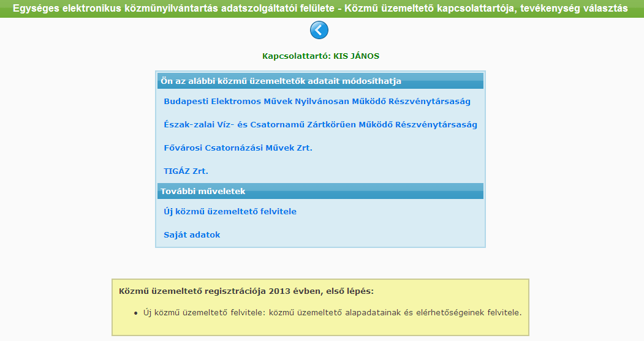Open Saját adatok link
Image resolution: width=644 pixels, height=341 pixels.
point(192,234)
